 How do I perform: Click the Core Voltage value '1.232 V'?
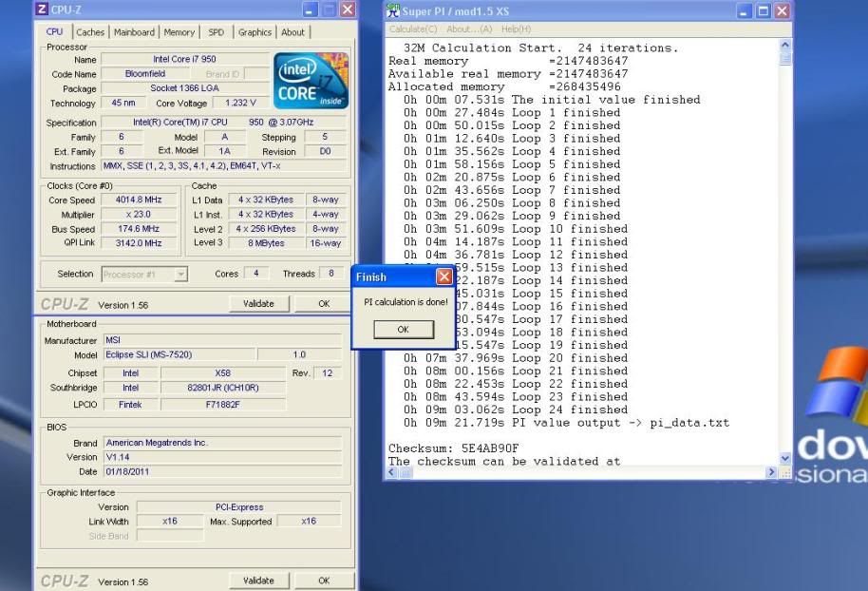click(x=241, y=103)
